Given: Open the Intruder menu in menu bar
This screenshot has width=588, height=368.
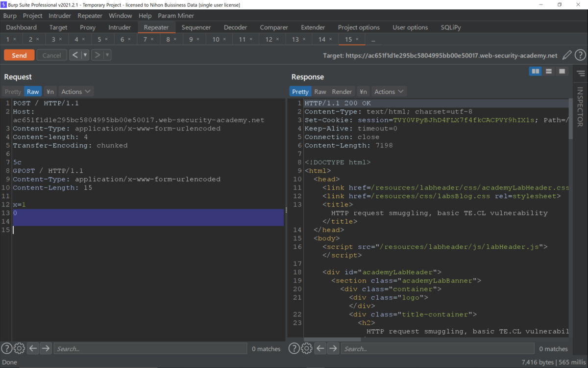Looking at the screenshot, I should point(60,16).
